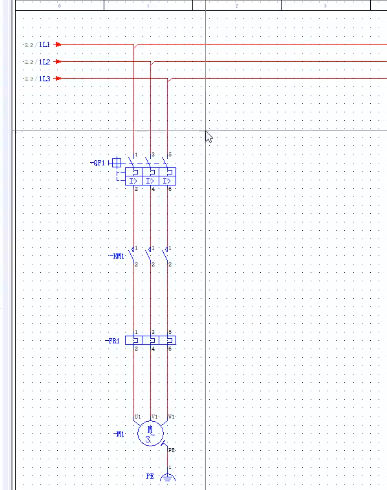Screen dimensions: 387x490
Task: Click the column 0 header in ruler
Action: click(x=60, y=5)
